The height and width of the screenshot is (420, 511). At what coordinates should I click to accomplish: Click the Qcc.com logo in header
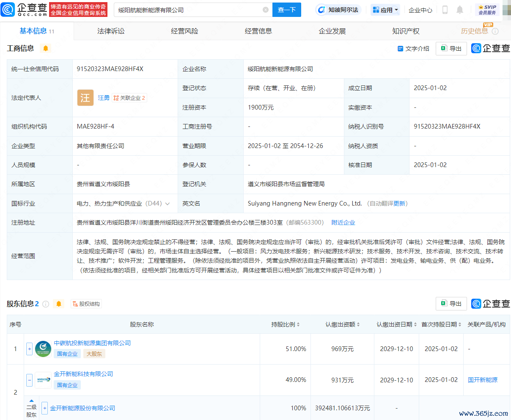(24, 9)
